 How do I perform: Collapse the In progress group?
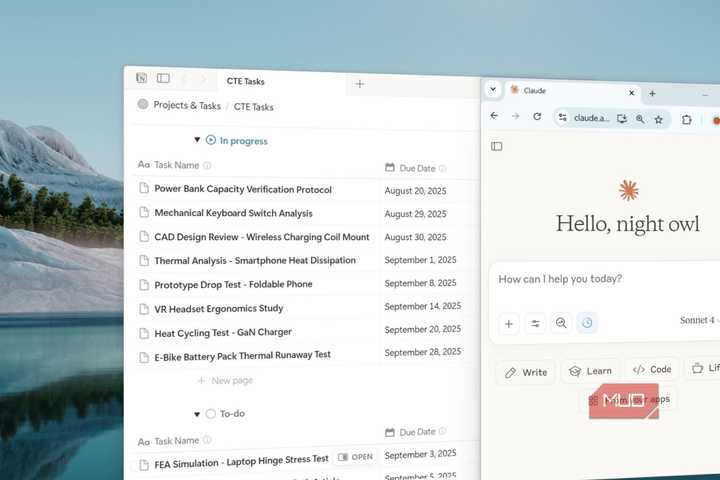pos(197,139)
